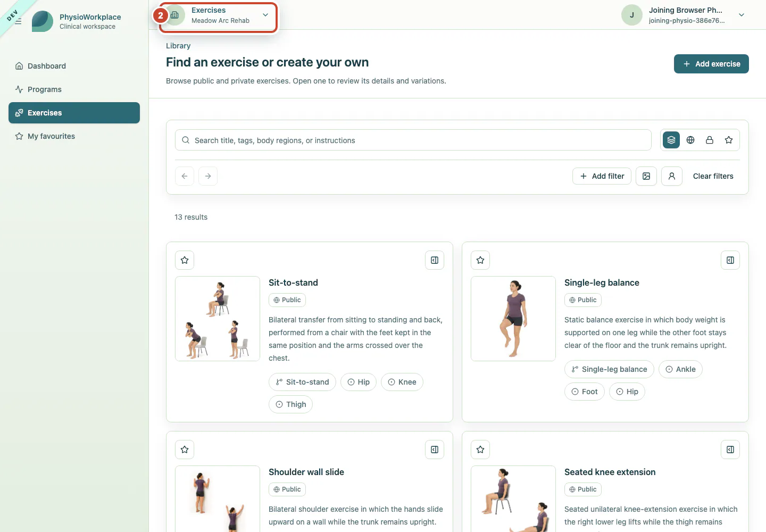Click the Add exercise button
The image size is (766, 532).
[711, 64]
